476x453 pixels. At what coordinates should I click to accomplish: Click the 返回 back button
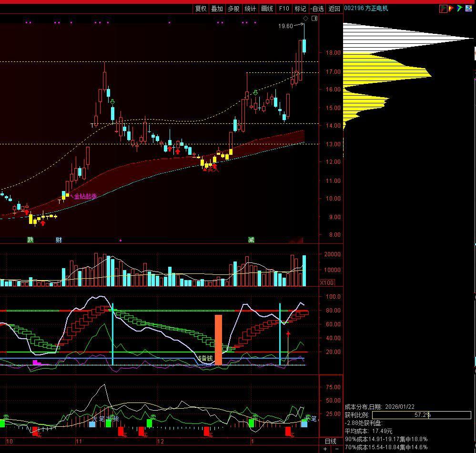pos(334,9)
